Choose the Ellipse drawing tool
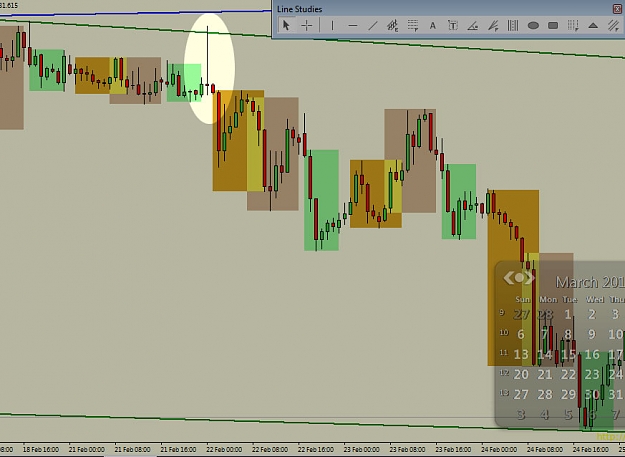Viewport: 625px width, 457px height. 533,25
